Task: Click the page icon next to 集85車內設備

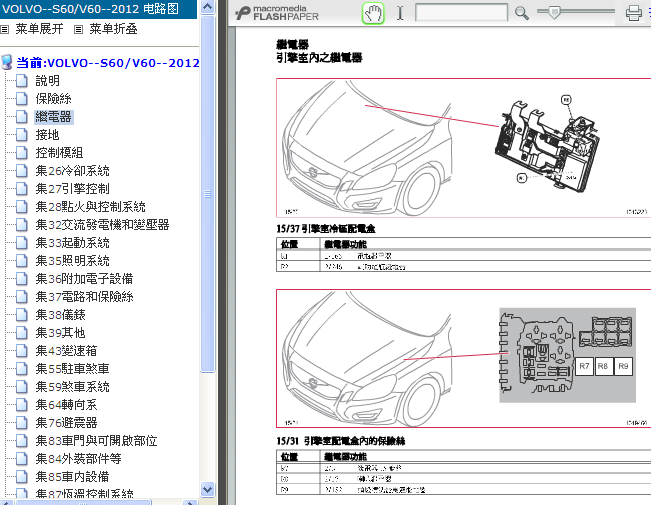Action: click(x=22, y=477)
